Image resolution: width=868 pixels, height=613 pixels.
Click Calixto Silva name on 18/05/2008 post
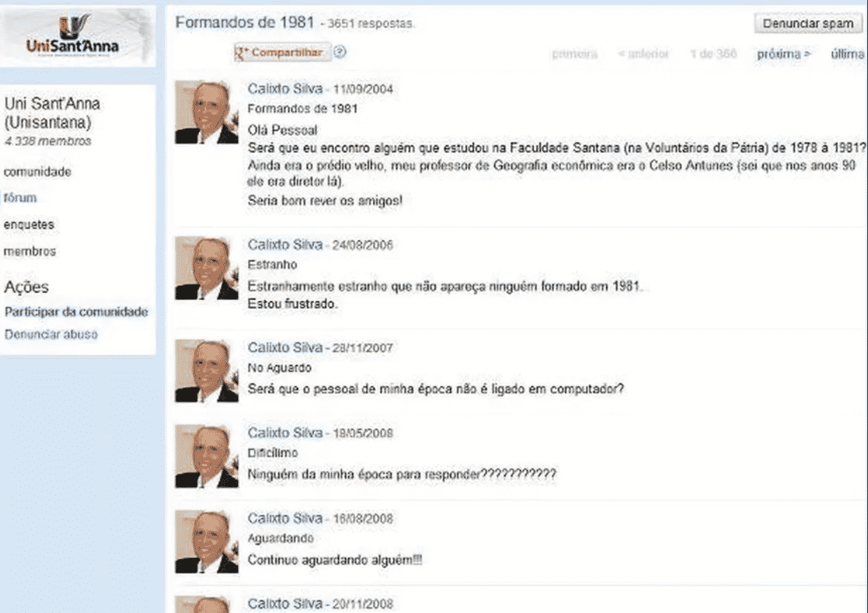click(285, 433)
